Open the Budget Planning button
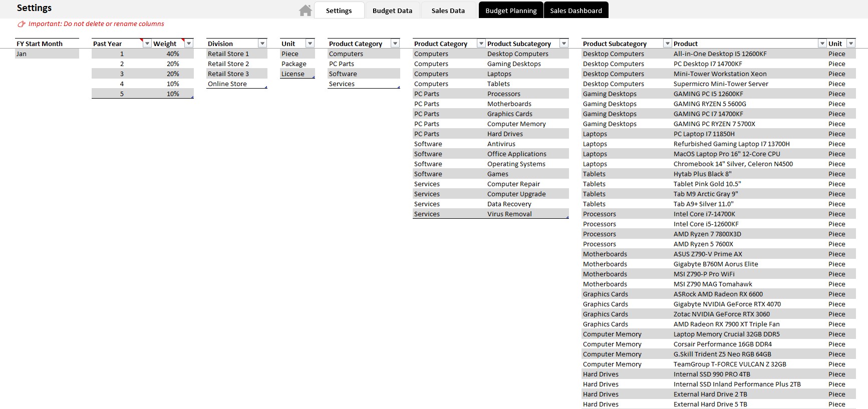 point(510,11)
